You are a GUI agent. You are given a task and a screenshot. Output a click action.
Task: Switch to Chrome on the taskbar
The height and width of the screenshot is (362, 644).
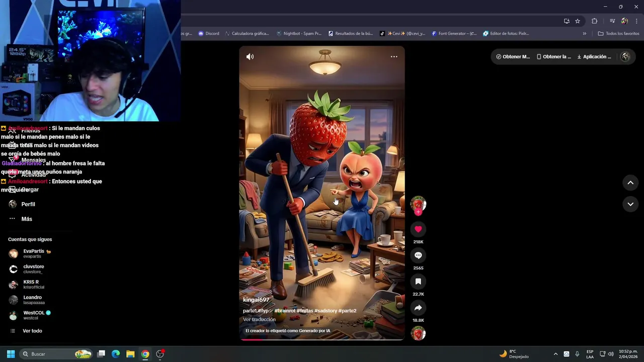[x=145, y=354]
